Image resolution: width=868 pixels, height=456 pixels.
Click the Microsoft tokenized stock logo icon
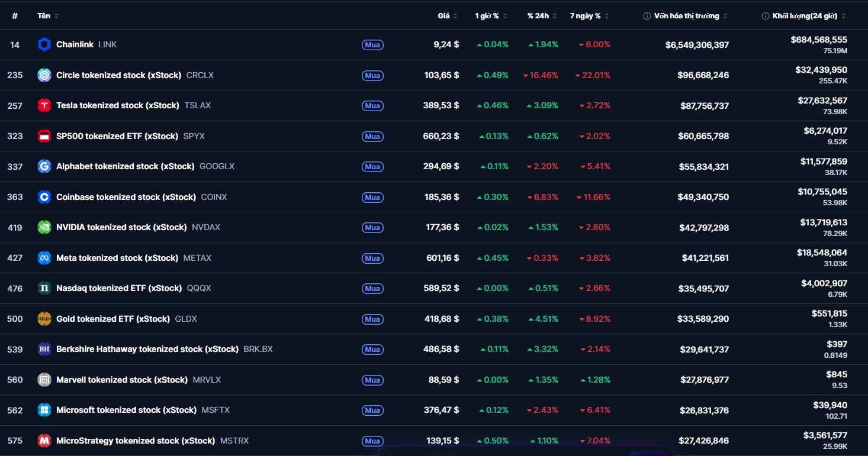coord(44,410)
